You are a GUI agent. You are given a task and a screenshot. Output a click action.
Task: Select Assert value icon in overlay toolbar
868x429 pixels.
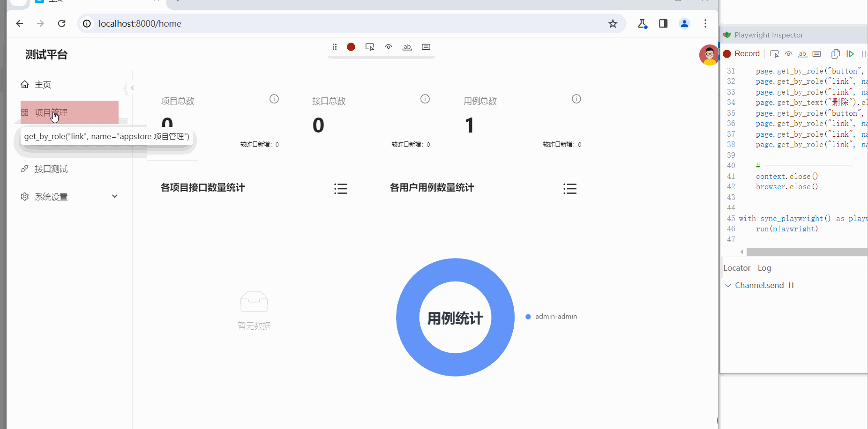coord(426,47)
